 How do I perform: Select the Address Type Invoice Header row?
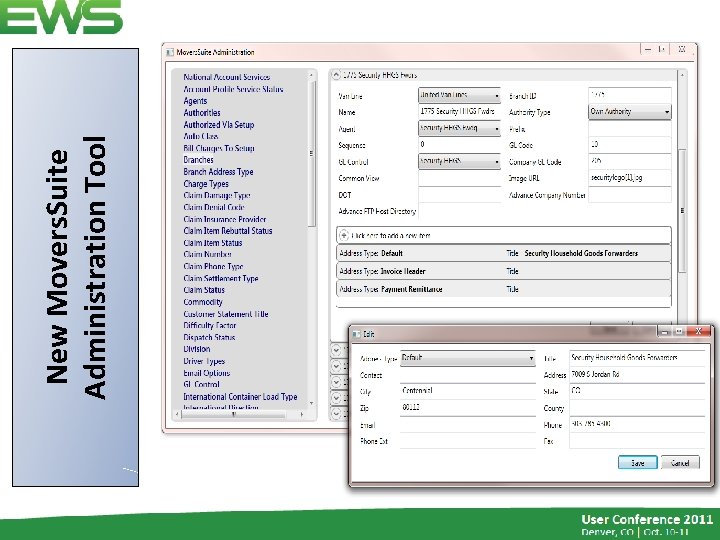504,271
